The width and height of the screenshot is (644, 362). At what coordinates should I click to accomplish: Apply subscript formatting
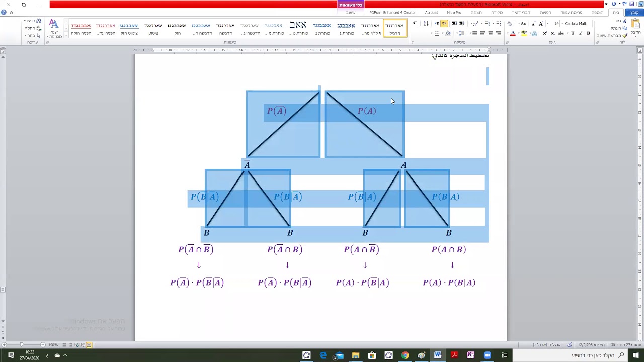(553, 33)
